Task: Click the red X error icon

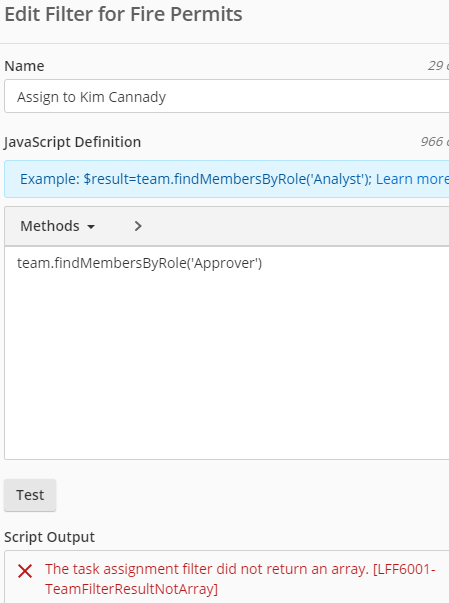Action: [25, 571]
